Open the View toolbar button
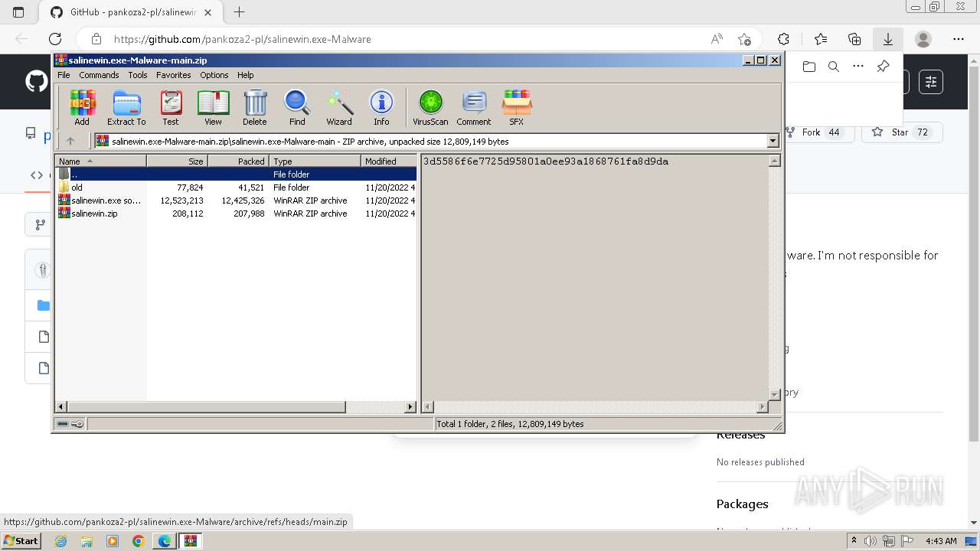The image size is (980, 551). pos(213,107)
